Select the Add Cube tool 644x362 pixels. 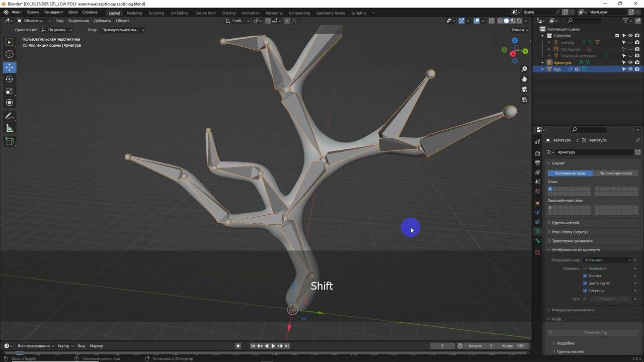(x=10, y=141)
